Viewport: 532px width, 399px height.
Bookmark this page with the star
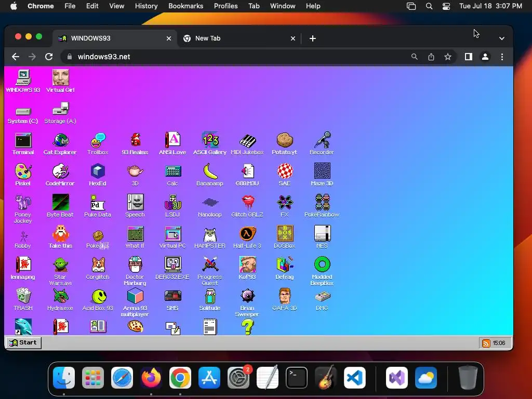[448, 57]
